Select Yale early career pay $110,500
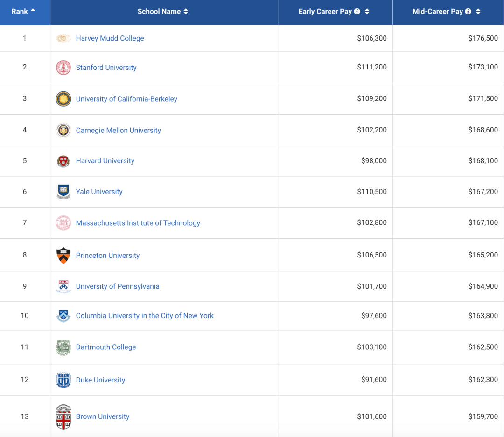Screen dimensions: 504x437 pyautogui.click(x=372, y=192)
